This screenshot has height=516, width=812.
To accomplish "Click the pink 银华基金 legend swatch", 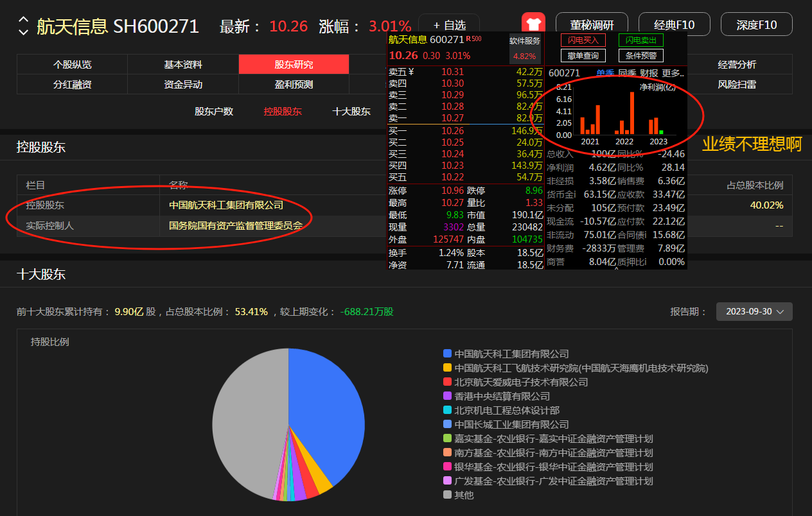I will pyautogui.click(x=448, y=467).
